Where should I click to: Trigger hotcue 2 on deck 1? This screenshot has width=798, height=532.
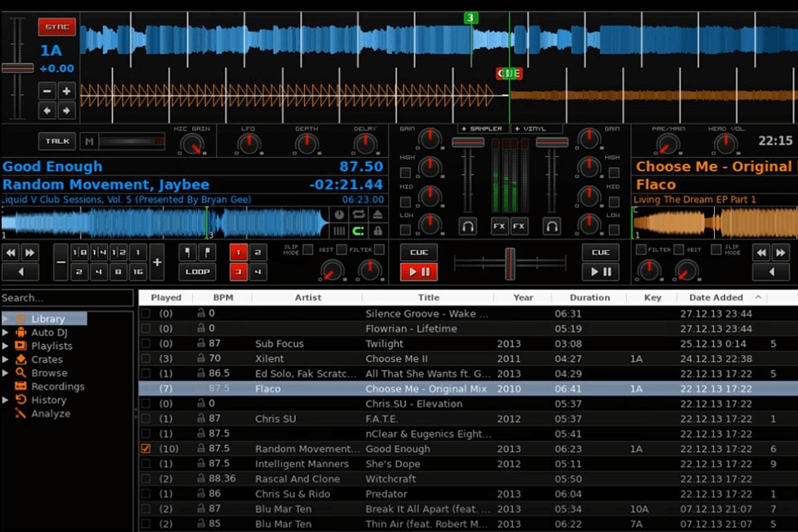pyautogui.click(x=258, y=253)
